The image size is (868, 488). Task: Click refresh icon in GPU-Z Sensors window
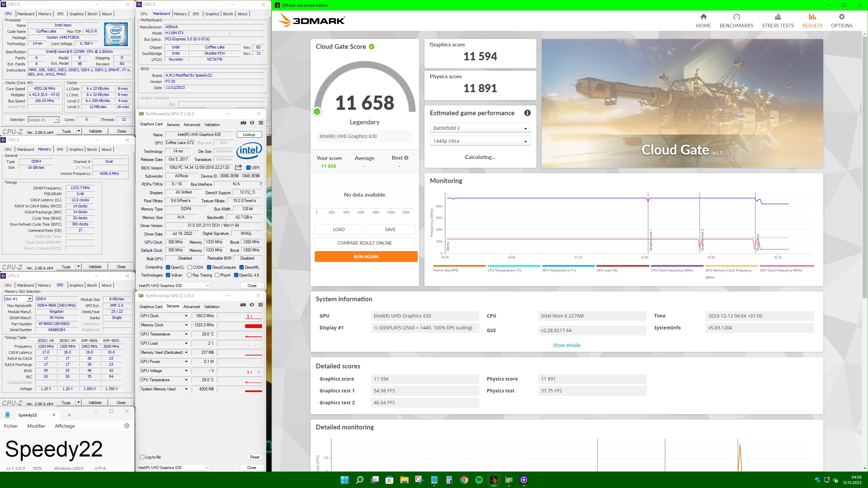click(x=252, y=305)
